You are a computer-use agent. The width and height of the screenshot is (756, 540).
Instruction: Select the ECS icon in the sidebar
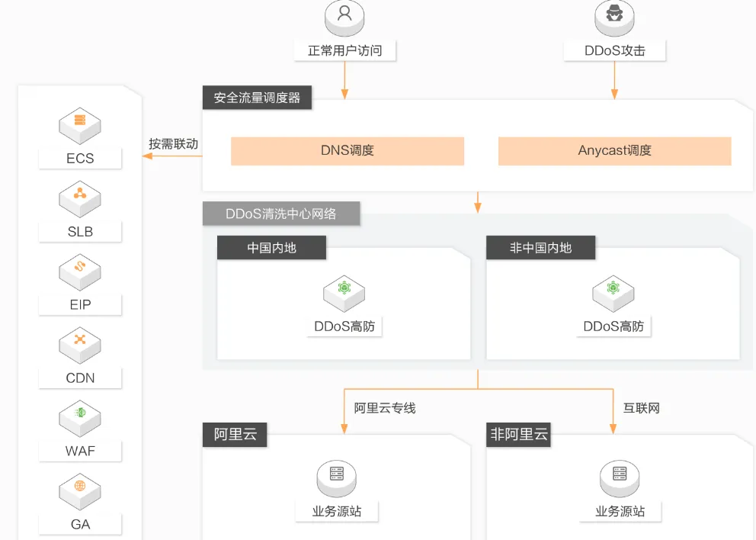[78, 126]
